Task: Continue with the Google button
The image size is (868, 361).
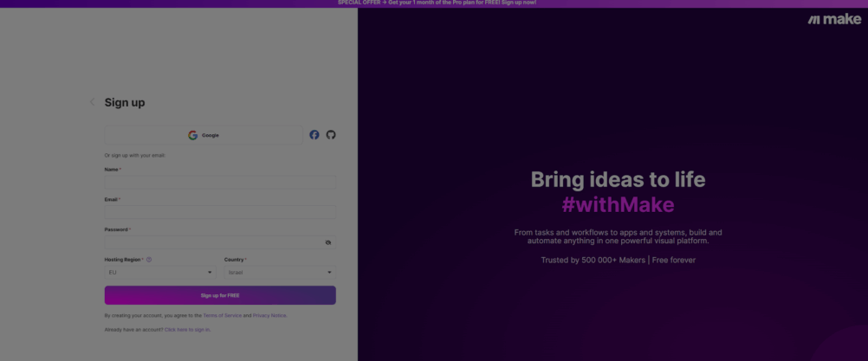Action: 204,135
